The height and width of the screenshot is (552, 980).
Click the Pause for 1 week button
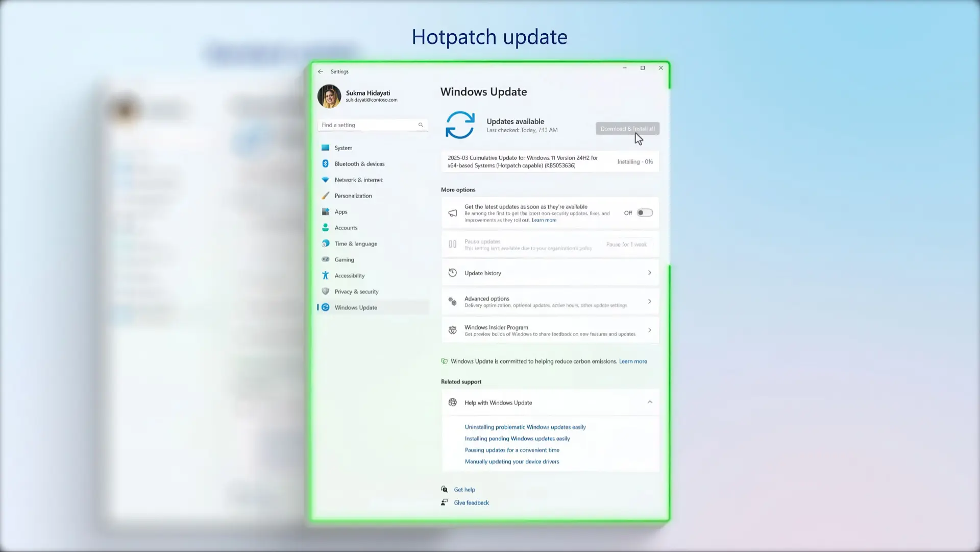(x=626, y=245)
